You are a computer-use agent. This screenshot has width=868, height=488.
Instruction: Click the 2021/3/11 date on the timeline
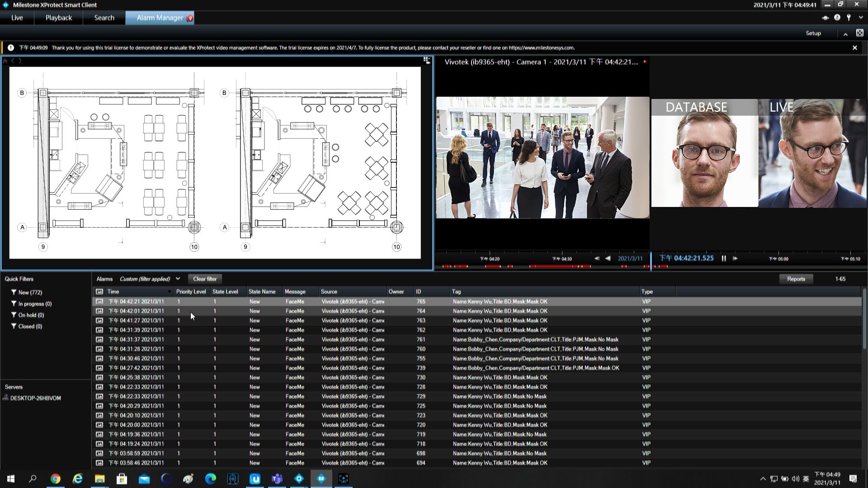coord(630,258)
